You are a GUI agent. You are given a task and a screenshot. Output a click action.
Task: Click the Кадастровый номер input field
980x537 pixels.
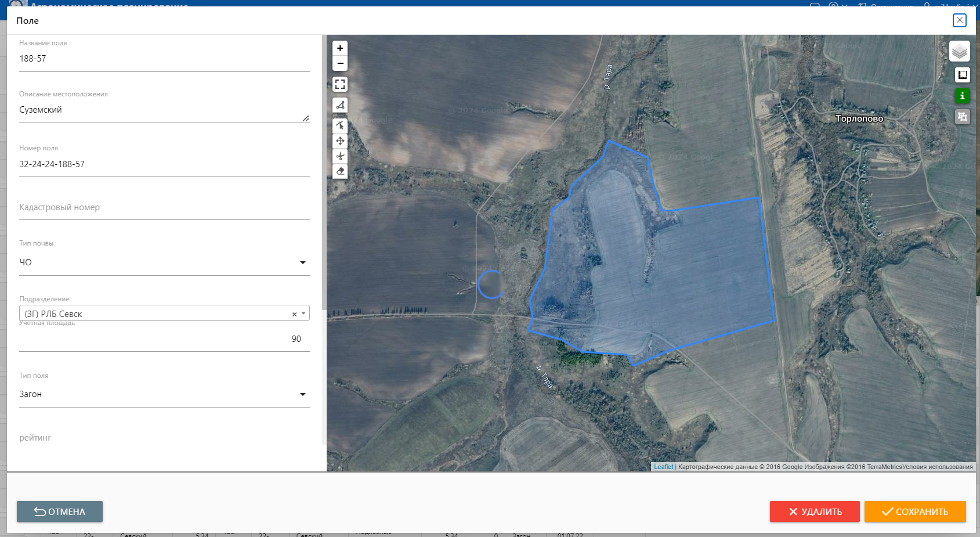(x=164, y=208)
